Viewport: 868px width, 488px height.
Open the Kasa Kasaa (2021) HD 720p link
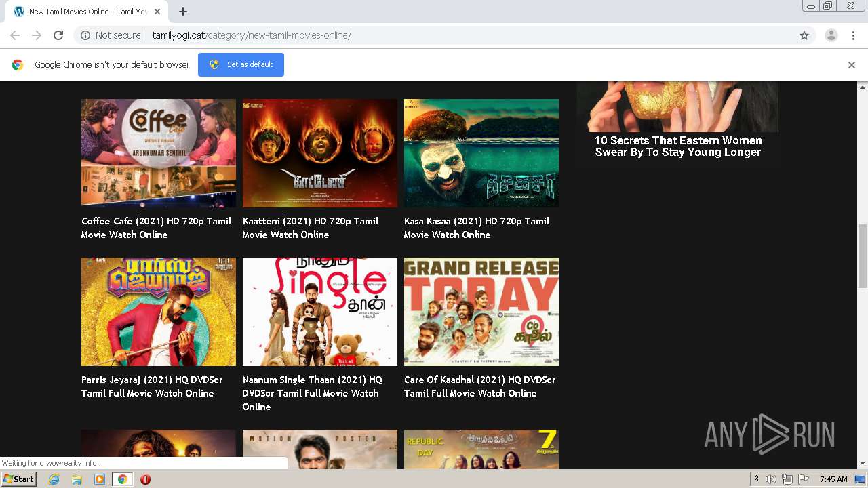coord(477,228)
